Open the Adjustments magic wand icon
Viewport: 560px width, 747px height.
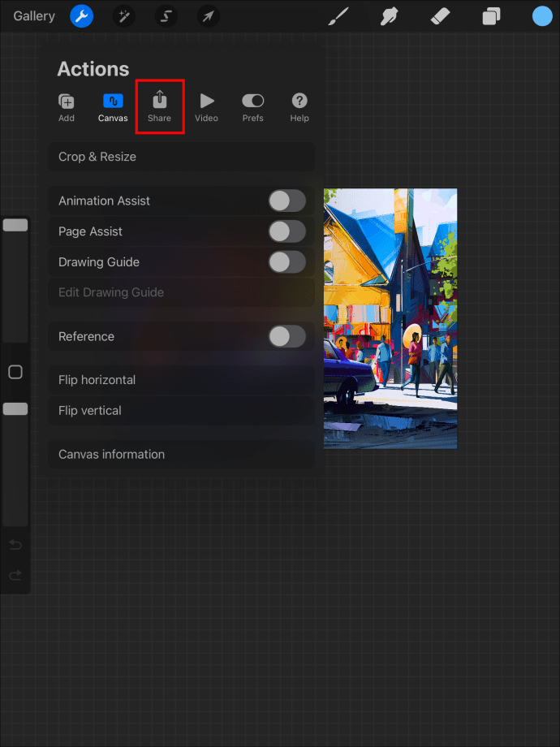click(124, 17)
